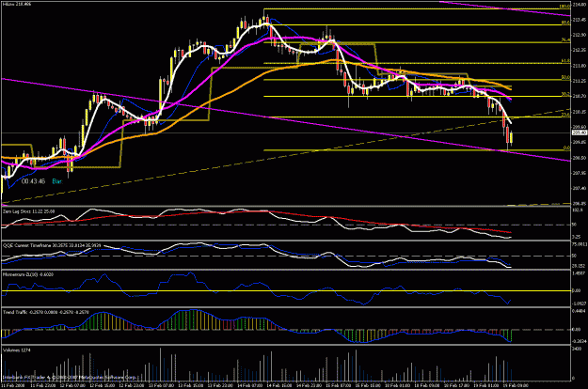Click the 12 Feb 07:00 time axis label
Screen dimensions: 588x389
coord(72,385)
